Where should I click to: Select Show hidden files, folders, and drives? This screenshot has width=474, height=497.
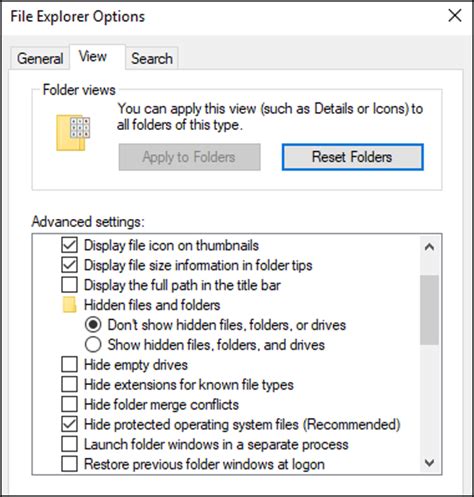[x=93, y=345]
